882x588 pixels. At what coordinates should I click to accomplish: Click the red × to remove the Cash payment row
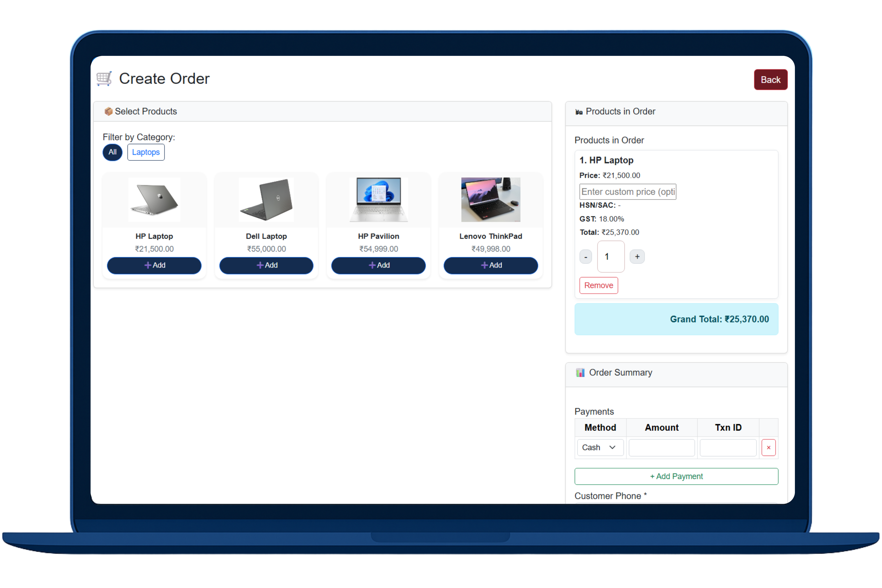(x=769, y=447)
